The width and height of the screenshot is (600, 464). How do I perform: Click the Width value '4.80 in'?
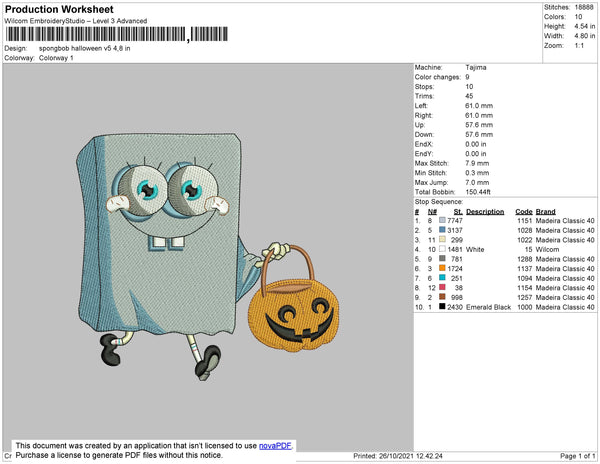coord(584,36)
